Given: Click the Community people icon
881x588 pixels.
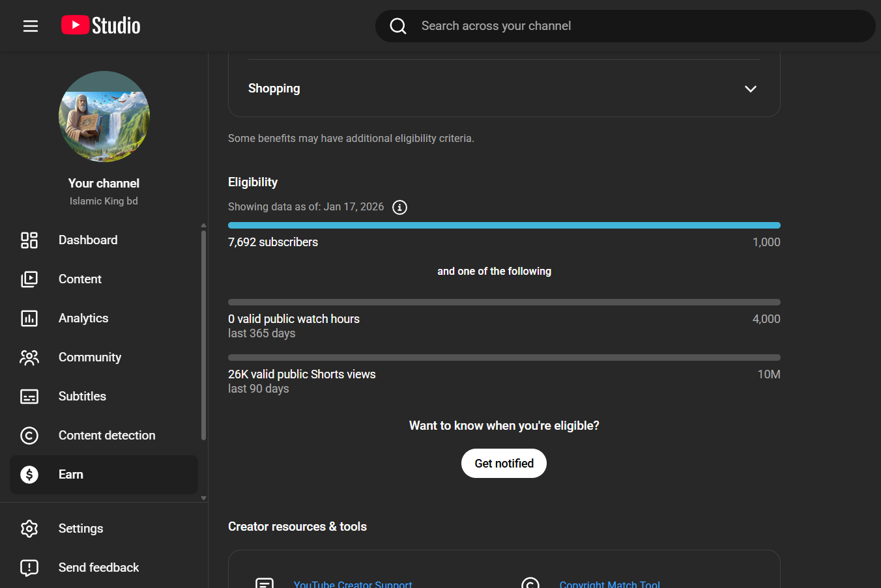Looking at the screenshot, I should pyautogui.click(x=29, y=357).
